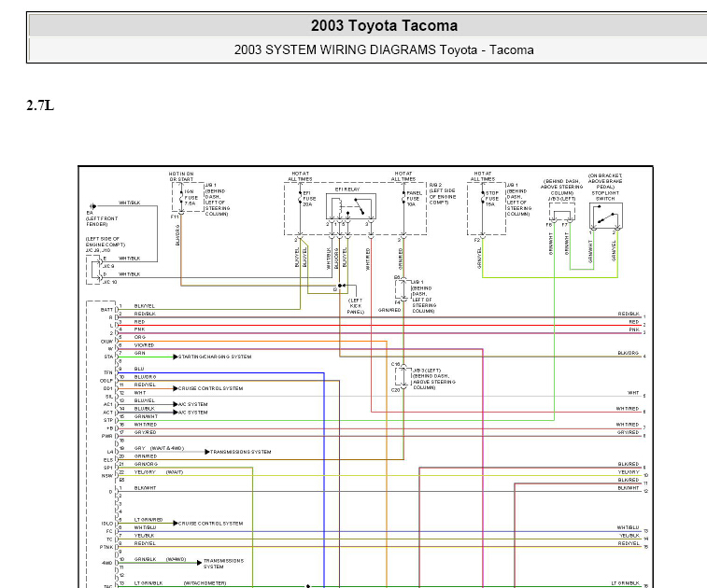Viewport: 707px width, 588px height.
Task: Click the "J/C 10" connector label
Action: pyautogui.click(x=109, y=282)
